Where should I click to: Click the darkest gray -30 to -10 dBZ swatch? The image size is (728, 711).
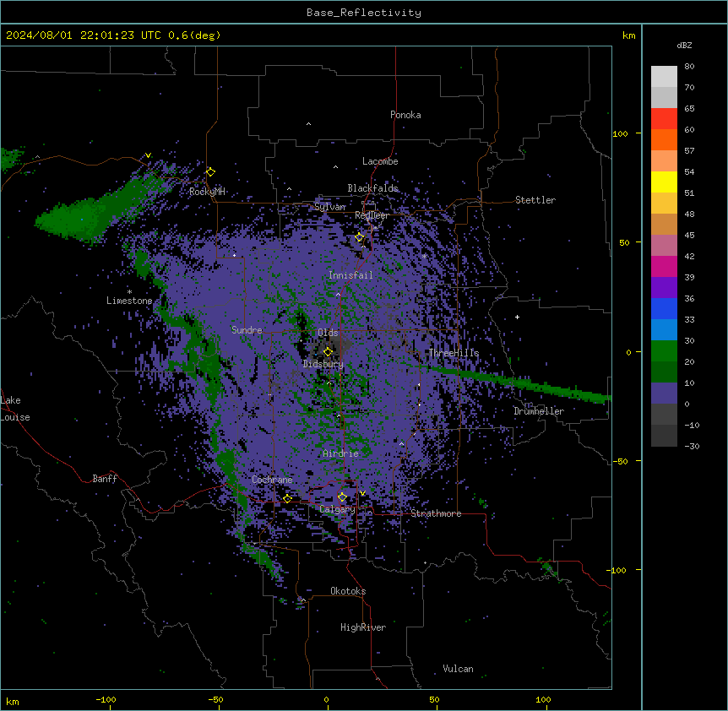click(664, 436)
